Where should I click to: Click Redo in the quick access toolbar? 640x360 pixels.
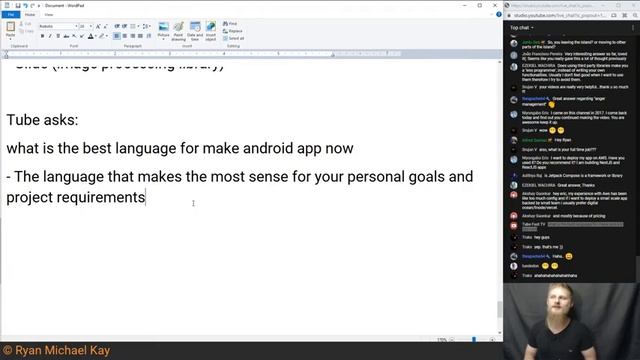point(32,6)
